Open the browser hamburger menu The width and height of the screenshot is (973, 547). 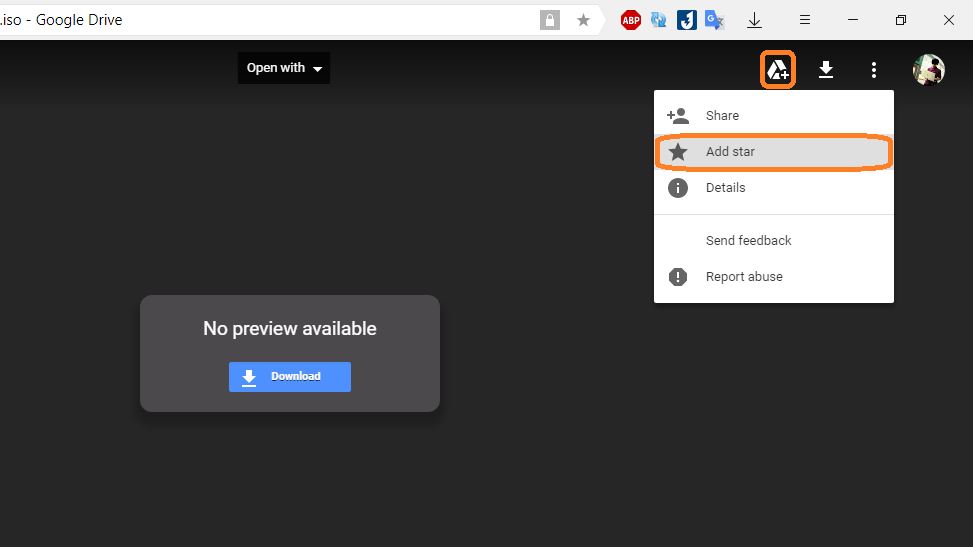click(805, 20)
